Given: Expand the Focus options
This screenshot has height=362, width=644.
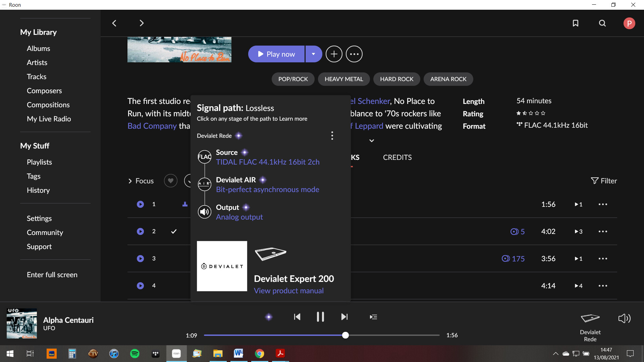Looking at the screenshot, I should [x=141, y=181].
